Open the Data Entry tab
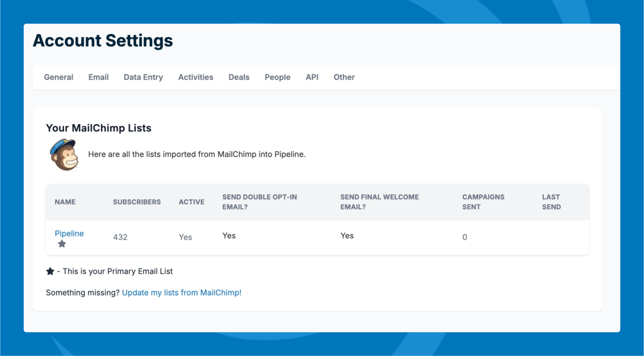 (143, 77)
